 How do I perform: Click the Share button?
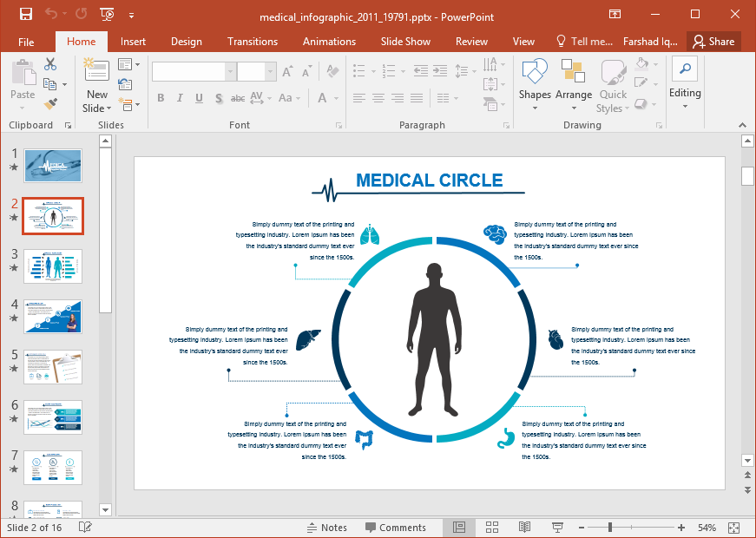point(713,42)
